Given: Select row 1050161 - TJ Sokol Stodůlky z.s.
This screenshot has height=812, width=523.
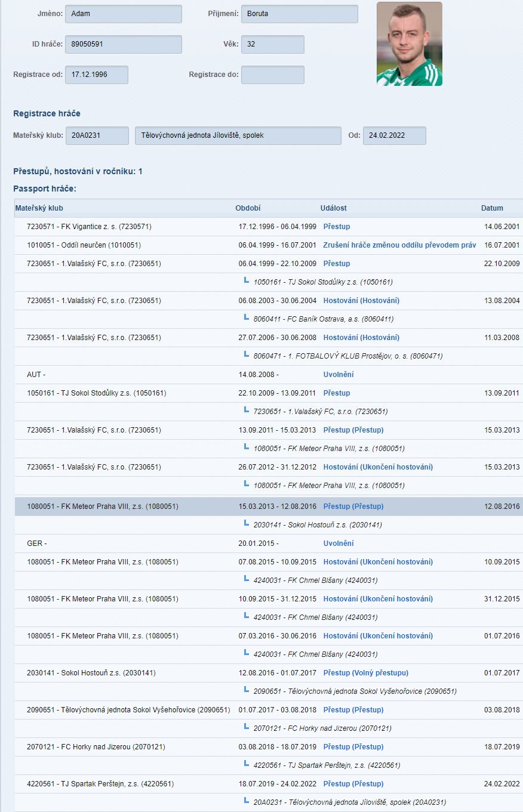Looking at the screenshot, I should [x=269, y=393].
